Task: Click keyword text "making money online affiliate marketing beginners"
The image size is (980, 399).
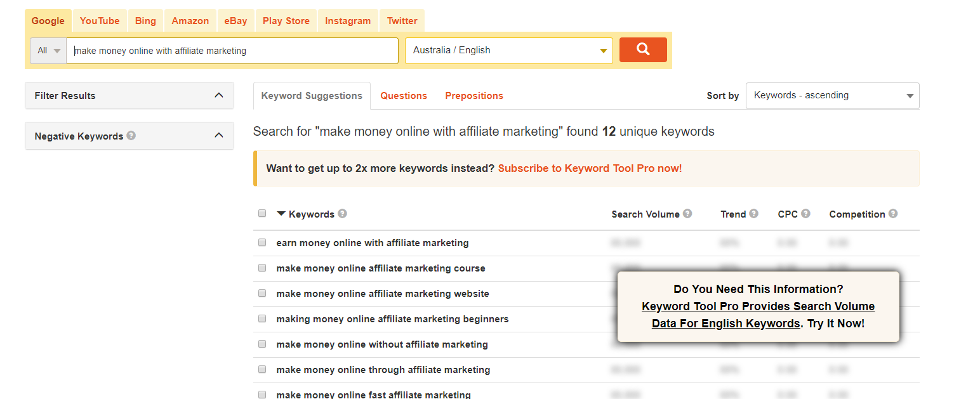Action: click(x=392, y=319)
